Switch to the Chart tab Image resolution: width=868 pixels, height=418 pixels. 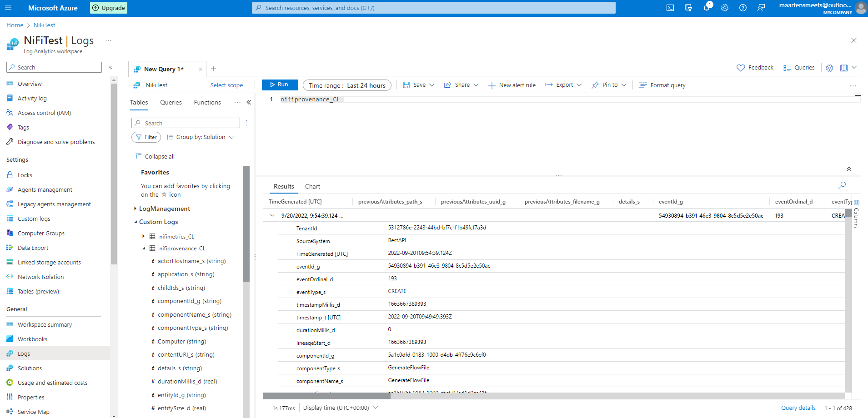(312, 187)
